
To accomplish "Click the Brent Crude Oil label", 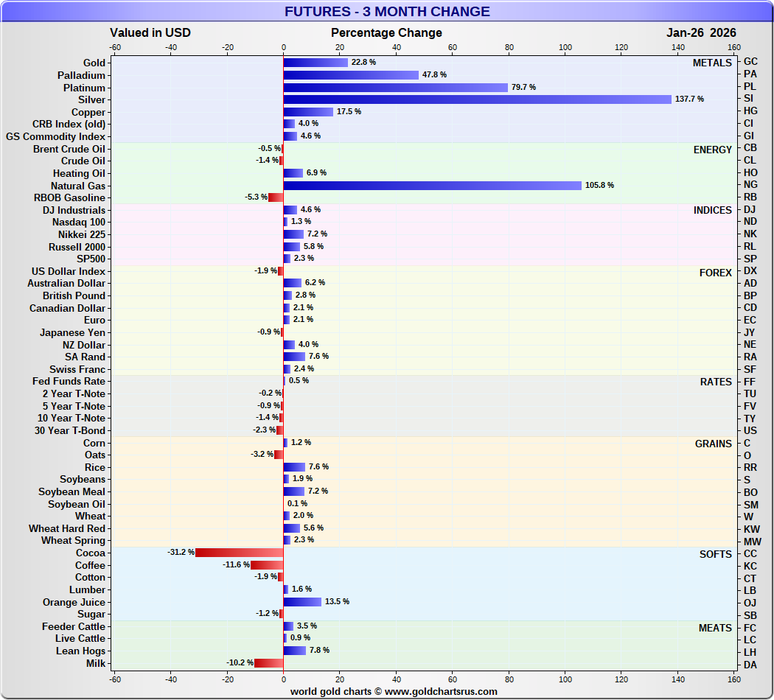I will point(69,149).
